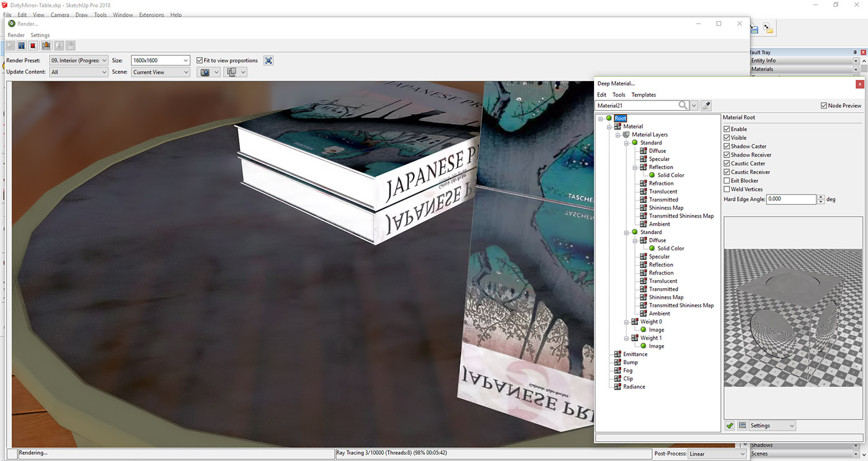Image resolution: width=868 pixels, height=461 pixels.
Task: Click the node preview thumbnail image
Action: click(793, 318)
